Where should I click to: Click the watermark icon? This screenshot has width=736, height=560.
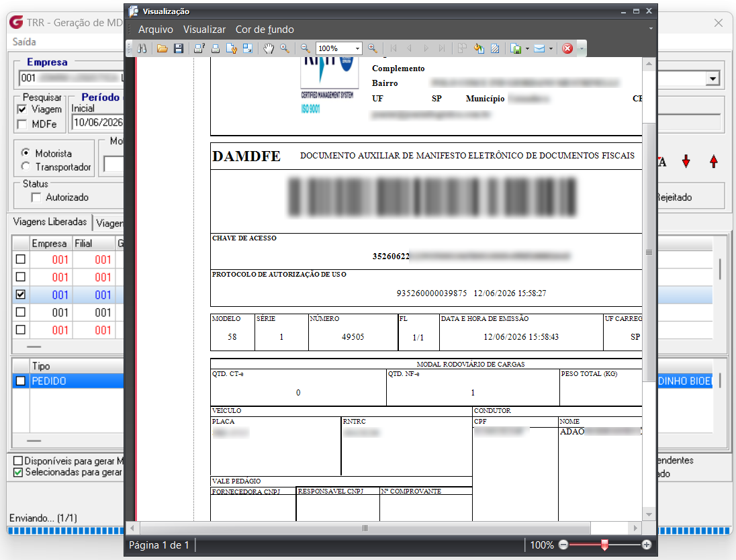point(495,48)
